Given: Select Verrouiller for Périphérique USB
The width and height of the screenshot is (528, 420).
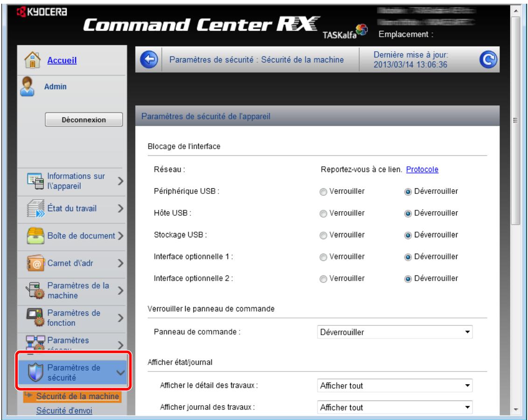Looking at the screenshot, I should pos(324,191).
